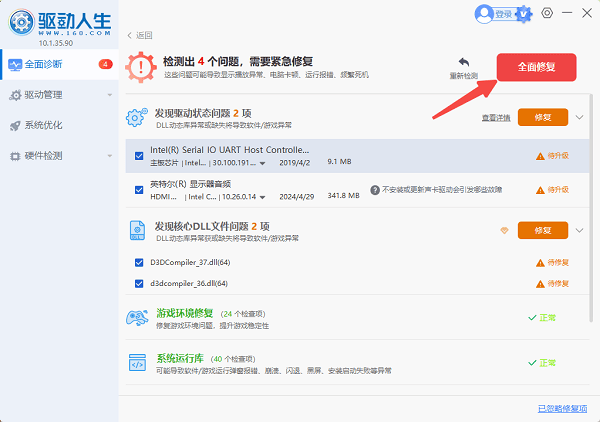600x422 pixels.
Task: Open the settings hexagon icon
Action: point(547,13)
